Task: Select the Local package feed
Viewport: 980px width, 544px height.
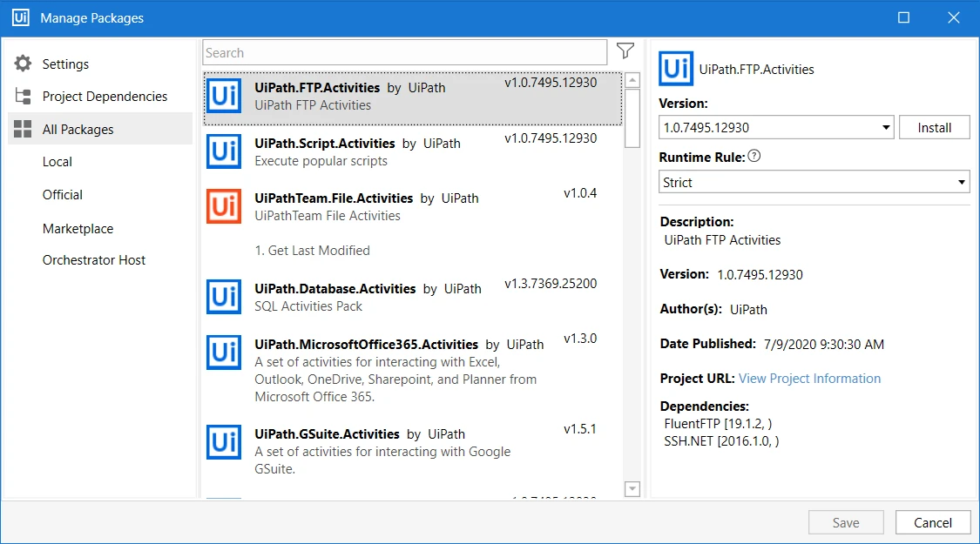Action: (57, 162)
